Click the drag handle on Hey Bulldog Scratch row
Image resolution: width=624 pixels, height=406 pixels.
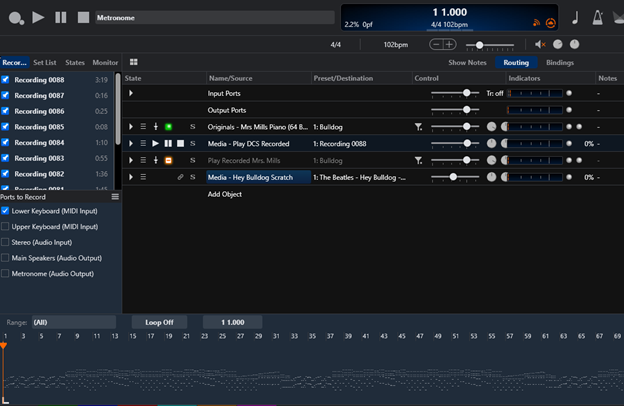coord(143,177)
